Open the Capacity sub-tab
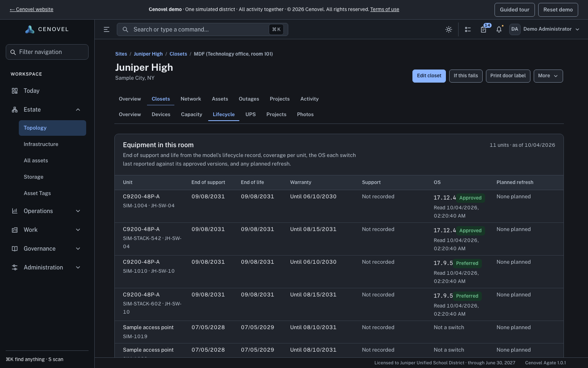The image size is (588, 368). [192, 114]
